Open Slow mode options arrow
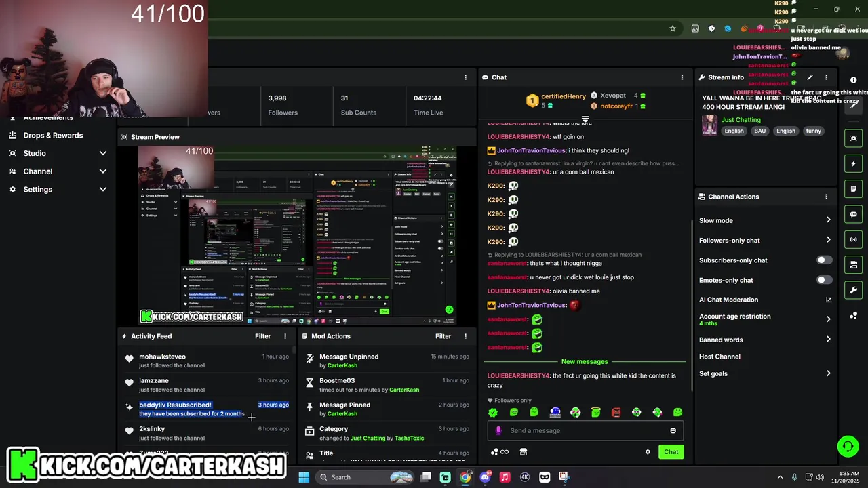This screenshot has height=488, width=868. (x=828, y=220)
